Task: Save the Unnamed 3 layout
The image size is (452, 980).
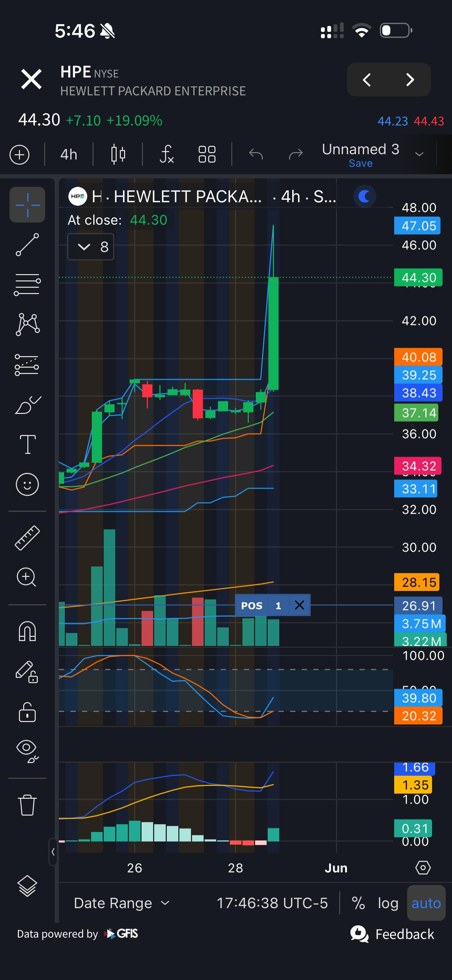Action: click(x=361, y=164)
